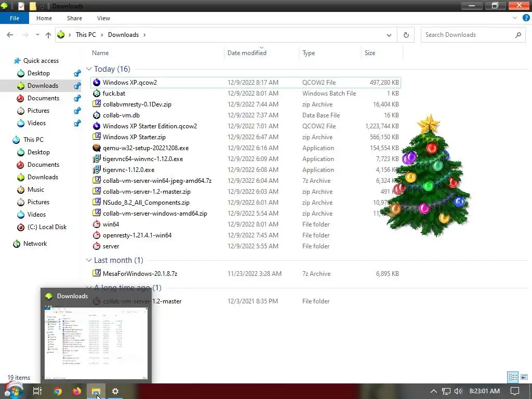
Task: Click This PC in the address breadcrumb
Action: [x=86, y=35]
